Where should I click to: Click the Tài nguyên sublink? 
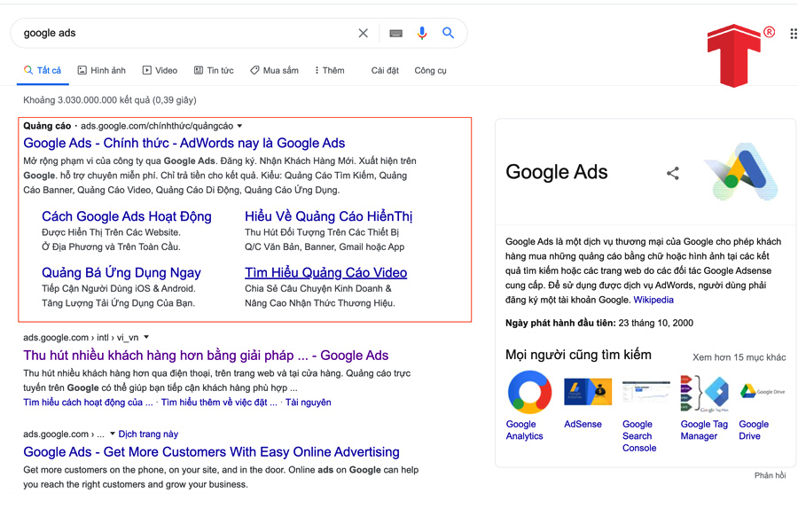308,403
